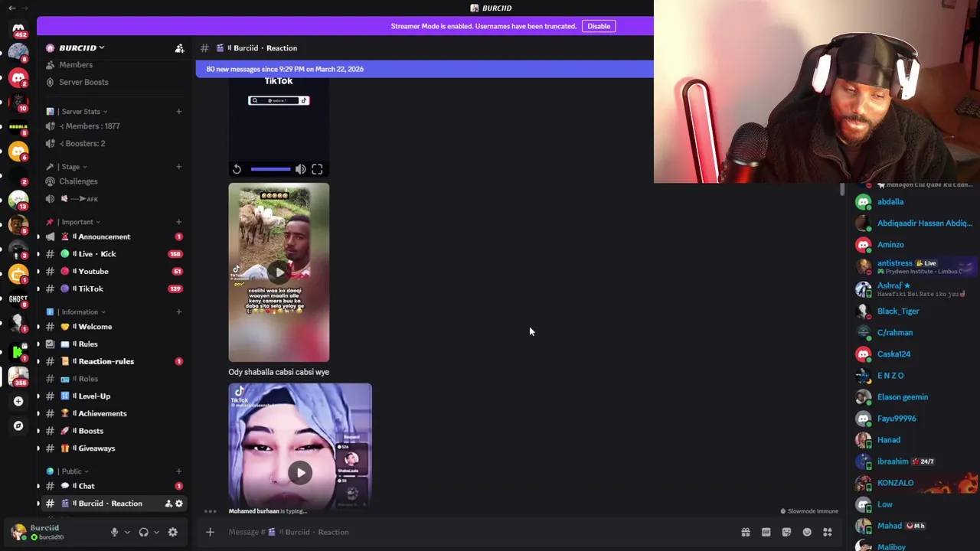980x551 pixels.
Task: Collapse the Information category
Action: point(80,311)
